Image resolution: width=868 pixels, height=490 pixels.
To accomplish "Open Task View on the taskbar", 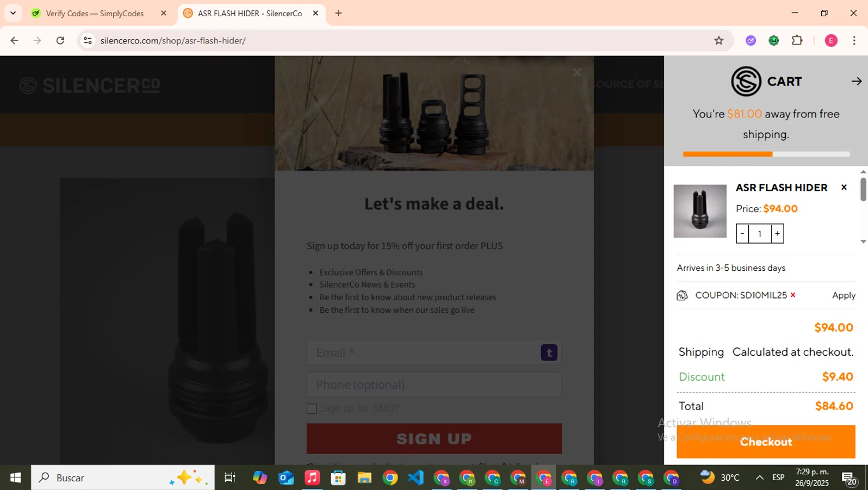I will [x=230, y=478].
